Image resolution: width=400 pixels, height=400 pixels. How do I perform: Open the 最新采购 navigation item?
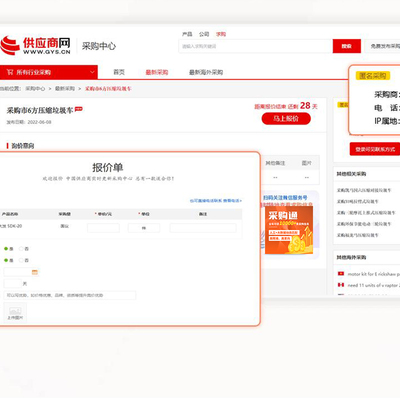tap(157, 72)
